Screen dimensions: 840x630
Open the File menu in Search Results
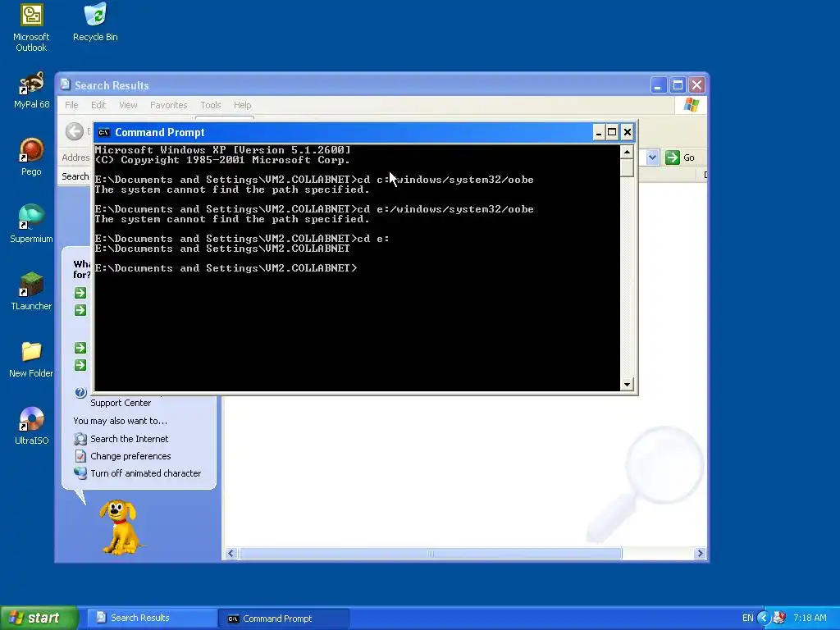tap(71, 105)
